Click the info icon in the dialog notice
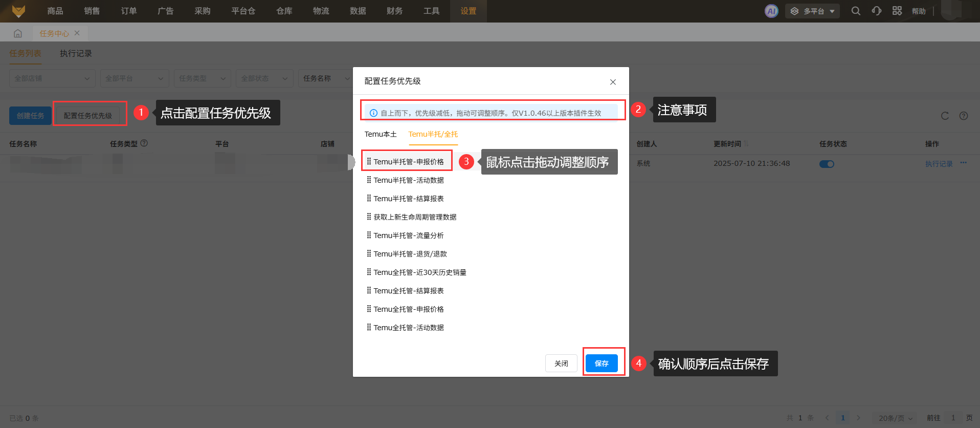The width and height of the screenshot is (980, 428). click(374, 113)
